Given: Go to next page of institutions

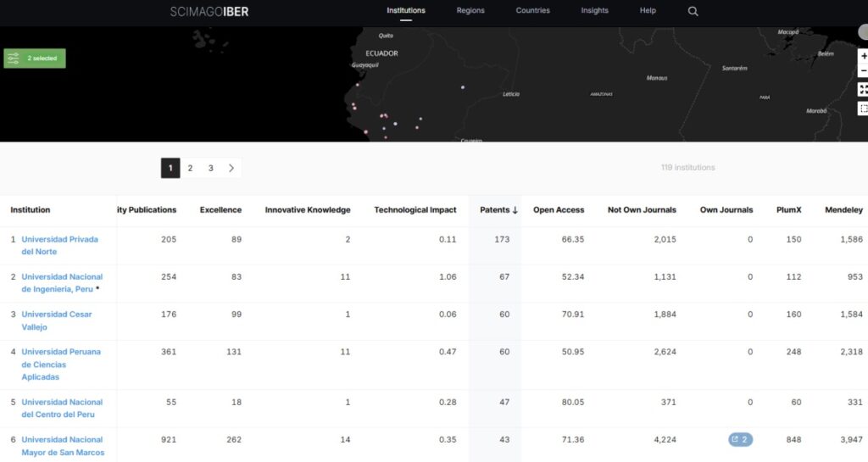Looking at the screenshot, I should [x=231, y=169].
